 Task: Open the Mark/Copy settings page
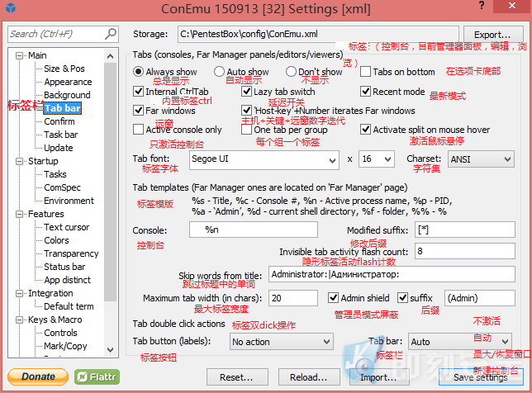tap(65, 346)
